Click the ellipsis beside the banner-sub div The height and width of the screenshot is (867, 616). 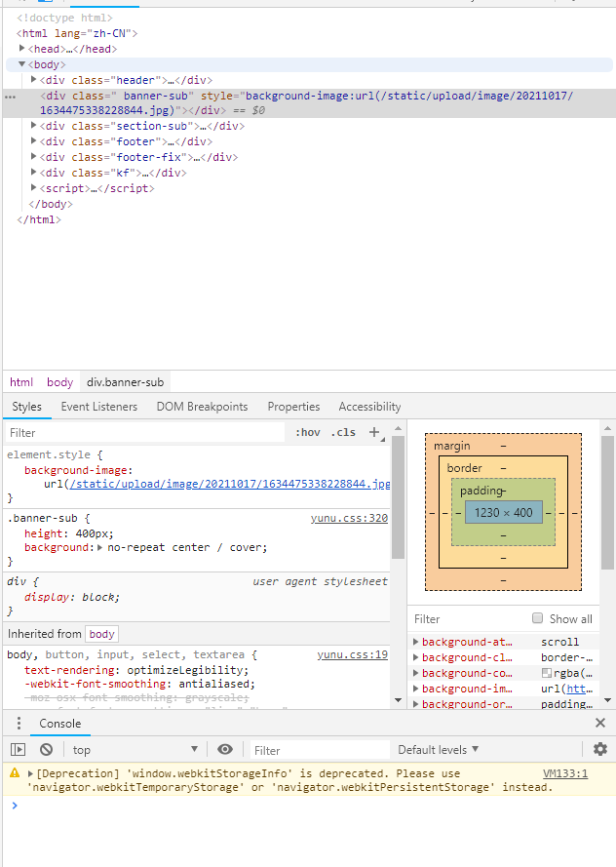11,97
